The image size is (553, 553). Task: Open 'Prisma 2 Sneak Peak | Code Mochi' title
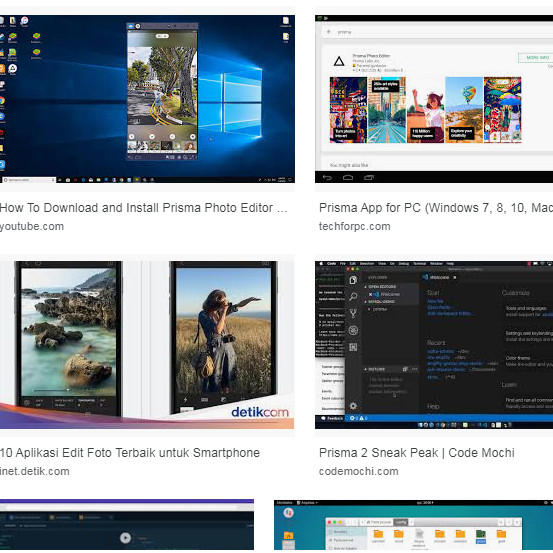417,452
